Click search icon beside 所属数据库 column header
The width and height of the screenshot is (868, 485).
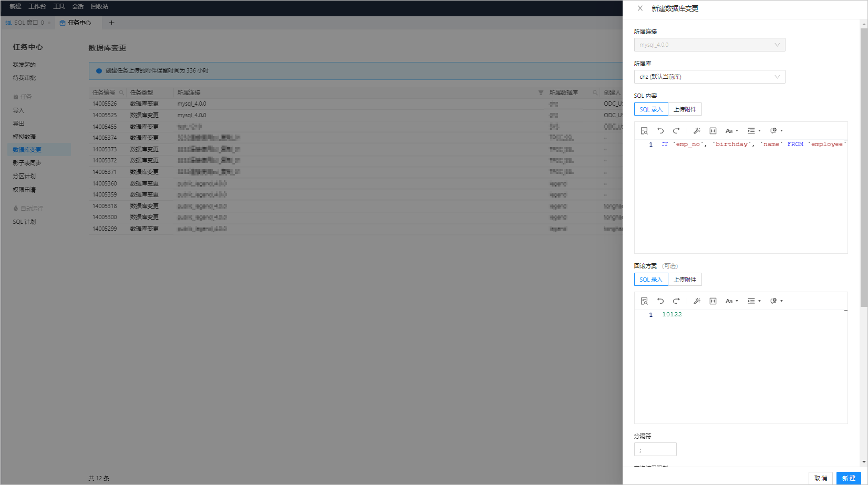tap(595, 92)
